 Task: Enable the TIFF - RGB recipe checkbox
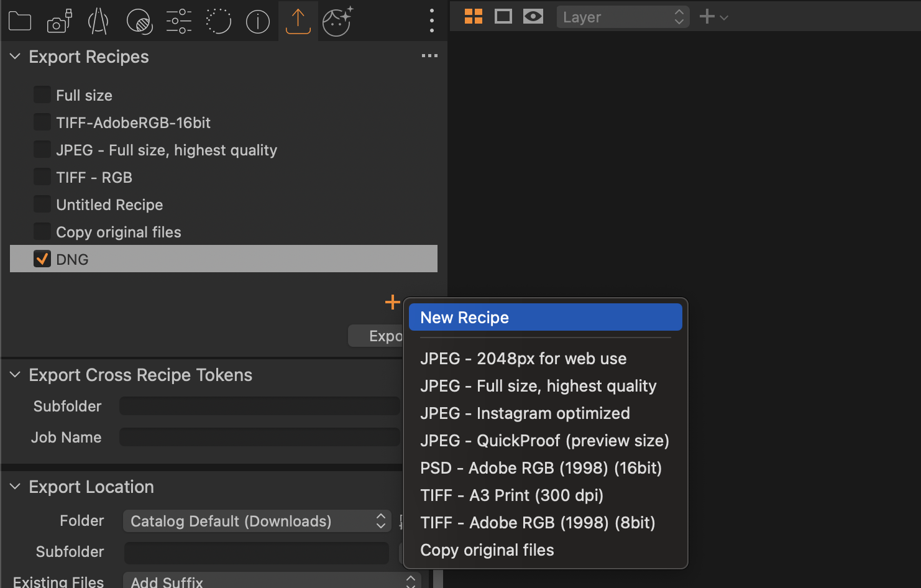[42, 177]
